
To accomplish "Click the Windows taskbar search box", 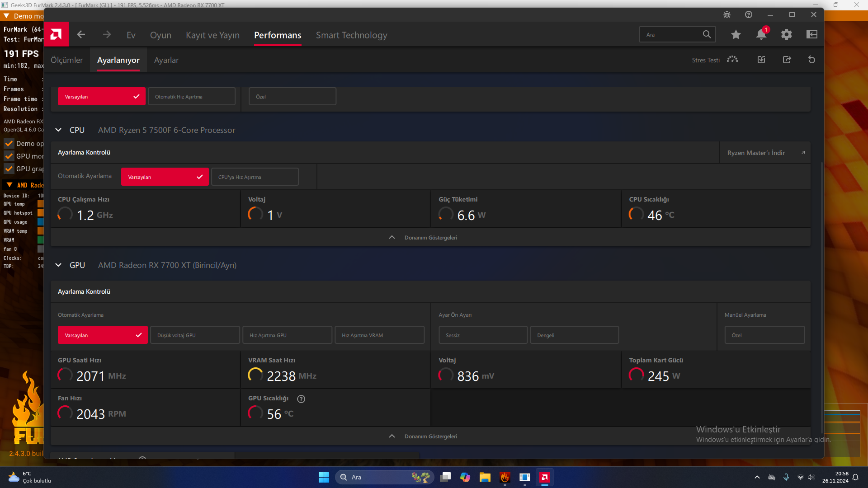I will [x=385, y=477].
